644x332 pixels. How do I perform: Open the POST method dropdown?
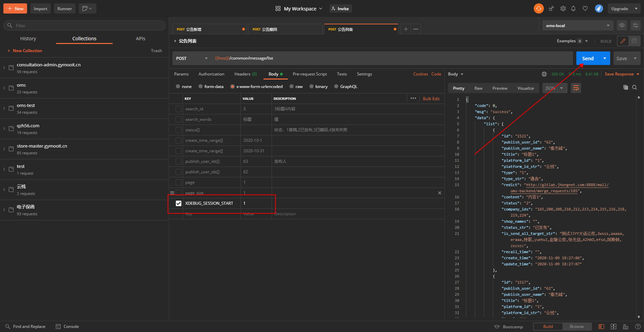pos(192,58)
